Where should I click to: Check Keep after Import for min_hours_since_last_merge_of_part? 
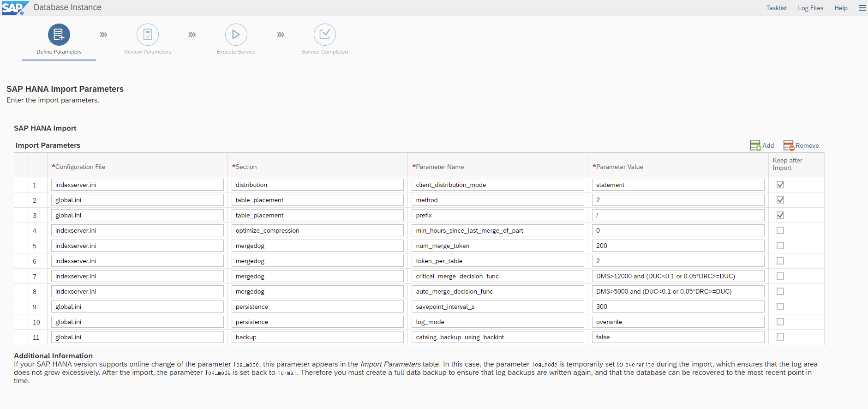pyautogui.click(x=780, y=230)
